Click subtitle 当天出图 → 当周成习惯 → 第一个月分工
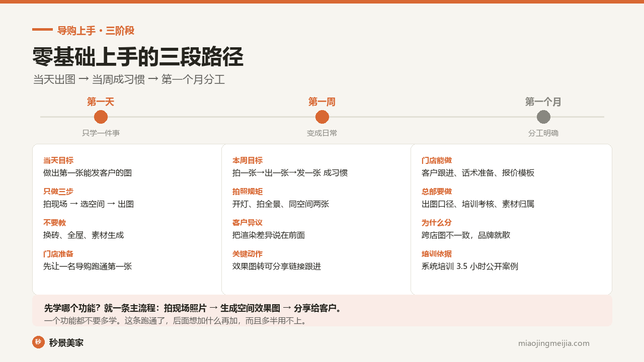The height and width of the screenshot is (362, 644). click(x=129, y=79)
